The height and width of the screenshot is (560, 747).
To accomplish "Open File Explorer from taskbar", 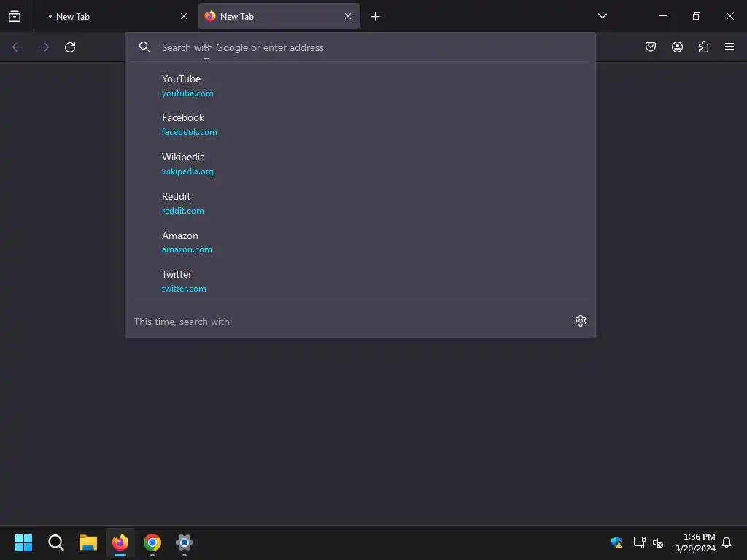I will click(88, 542).
